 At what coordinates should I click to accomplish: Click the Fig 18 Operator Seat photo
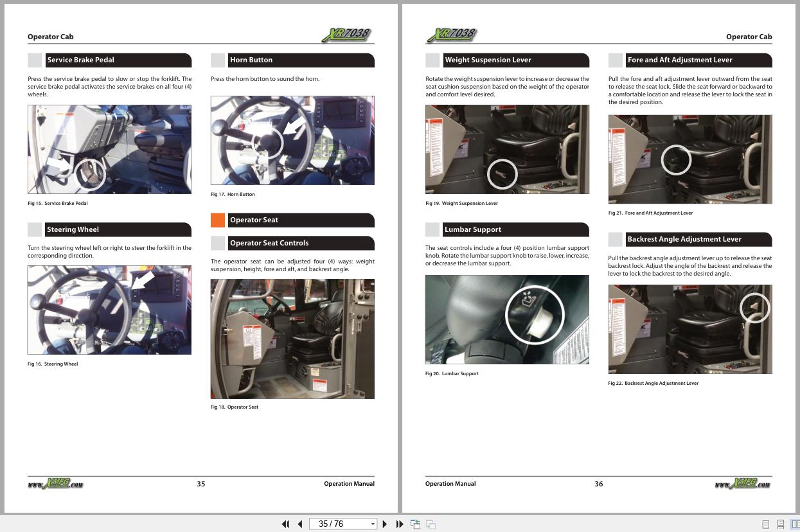pos(292,339)
